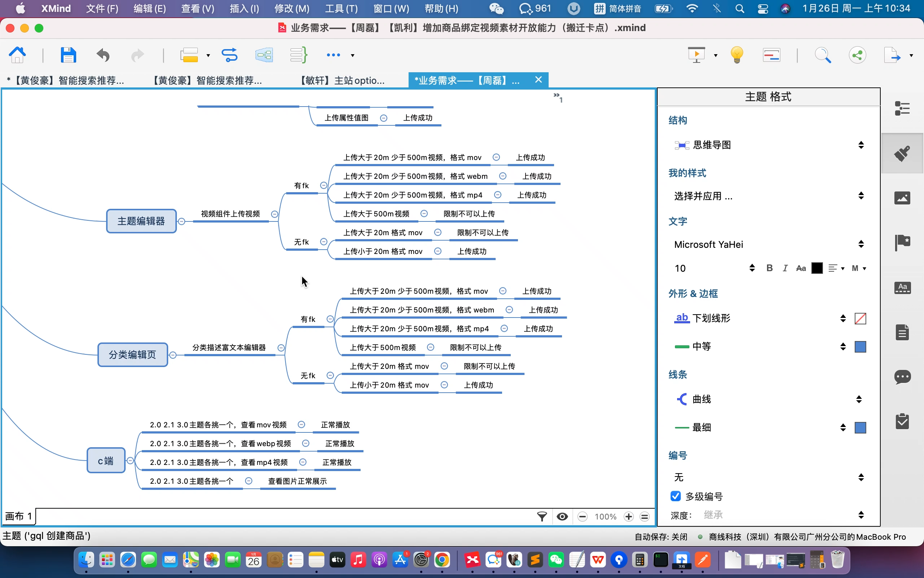Open the Image sidebar panel icon
The image size is (924, 578).
click(902, 198)
